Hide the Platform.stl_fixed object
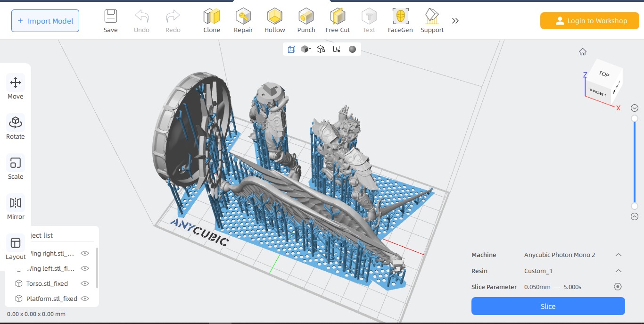Image resolution: width=644 pixels, height=324 pixels. coord(85,299)
